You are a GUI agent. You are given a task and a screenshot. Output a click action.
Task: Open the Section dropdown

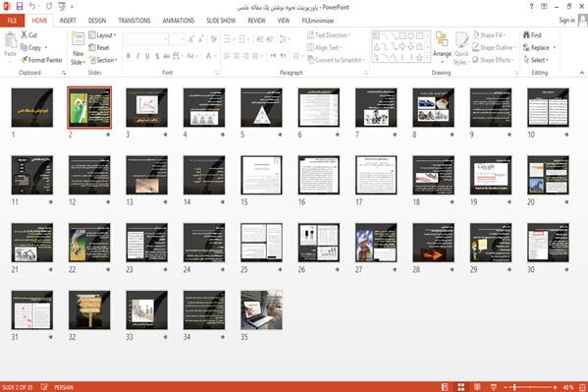(103, 60)
